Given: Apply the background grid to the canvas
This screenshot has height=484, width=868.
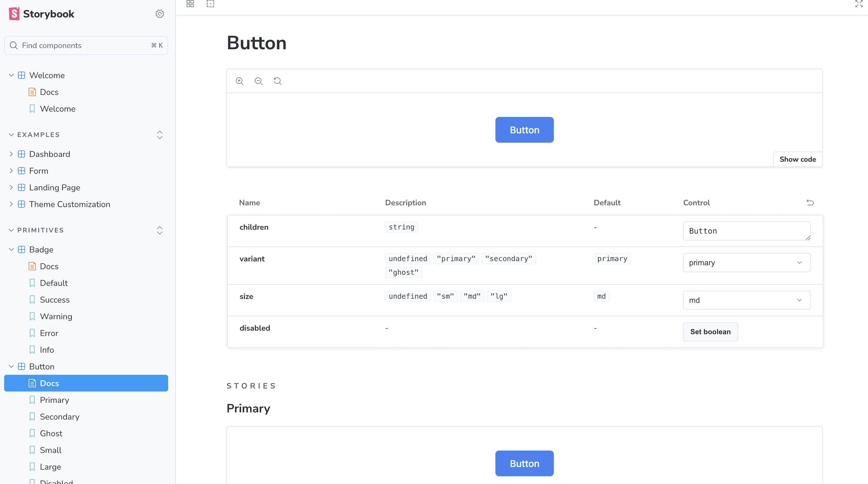Looking at the screenshot, I should click(190, 4).
